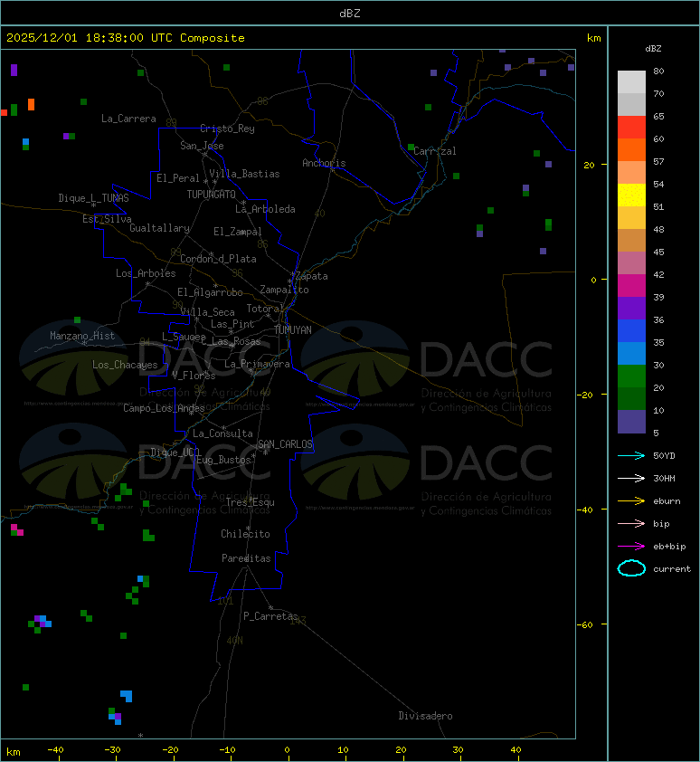700x762 pixels.
Task: Click the Cristo_Rey label
Action: pos(227,129)
